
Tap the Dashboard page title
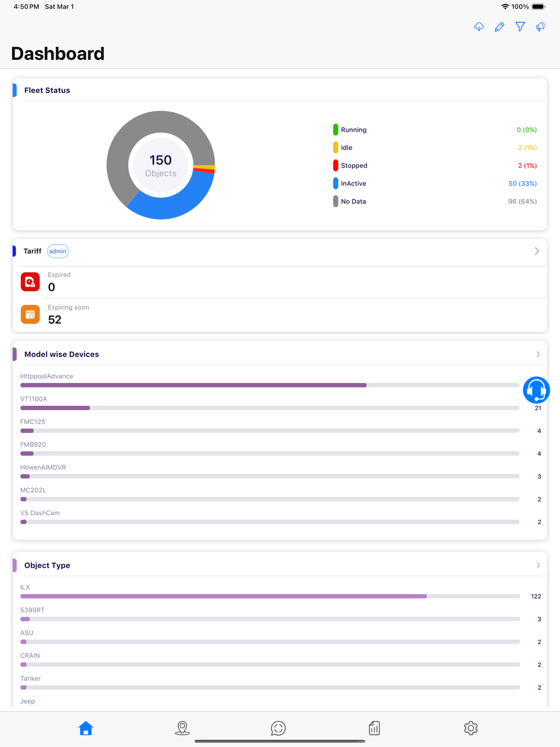click(58, 53)
